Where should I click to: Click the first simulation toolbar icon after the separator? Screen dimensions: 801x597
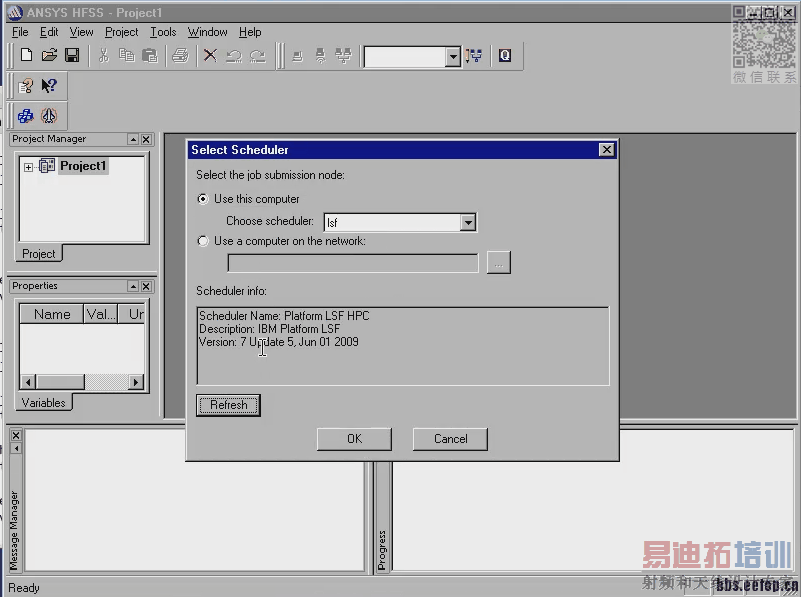coord(297,56)
